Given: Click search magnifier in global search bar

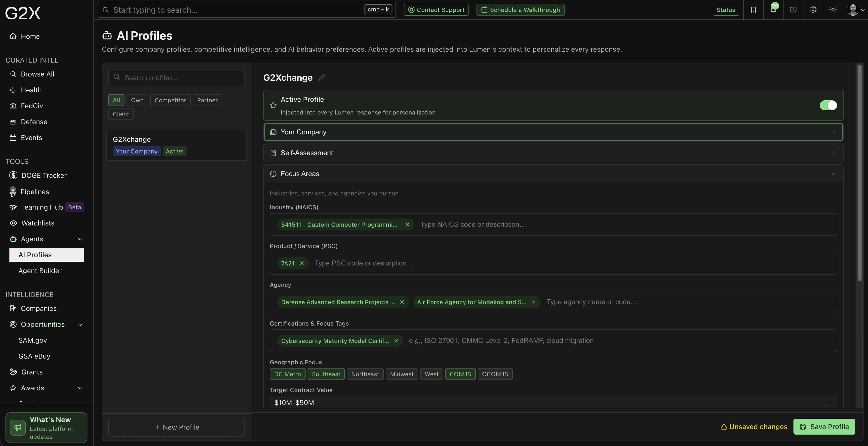Looking at the screenshot, I should click(x=106, y=10).
